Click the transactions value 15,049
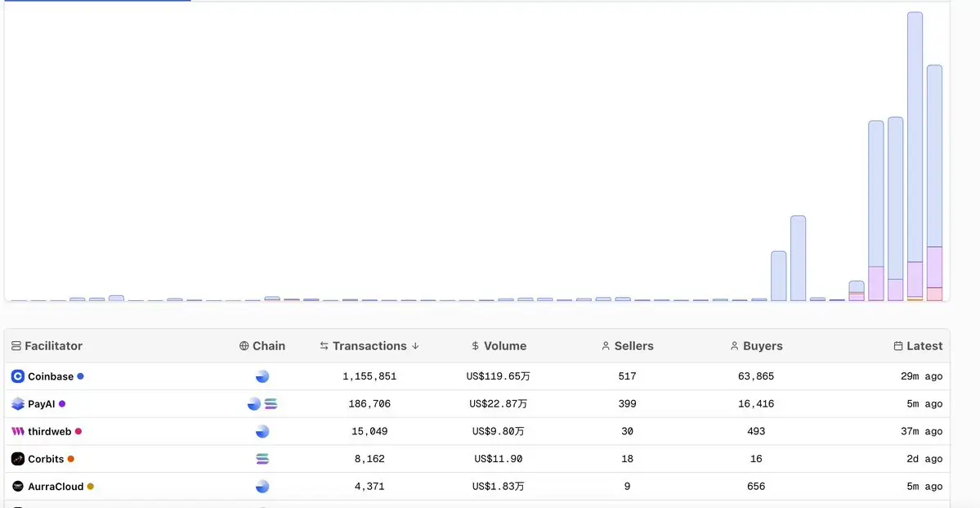This screenshot has height=508, width=980. pos(369,432)
